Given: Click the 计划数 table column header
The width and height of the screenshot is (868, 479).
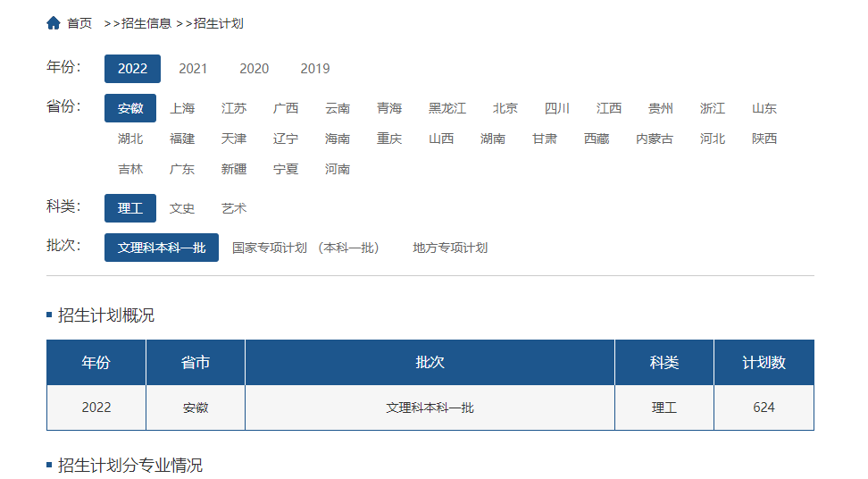Looking at the screenshot, I should click(x=764, y=363).
